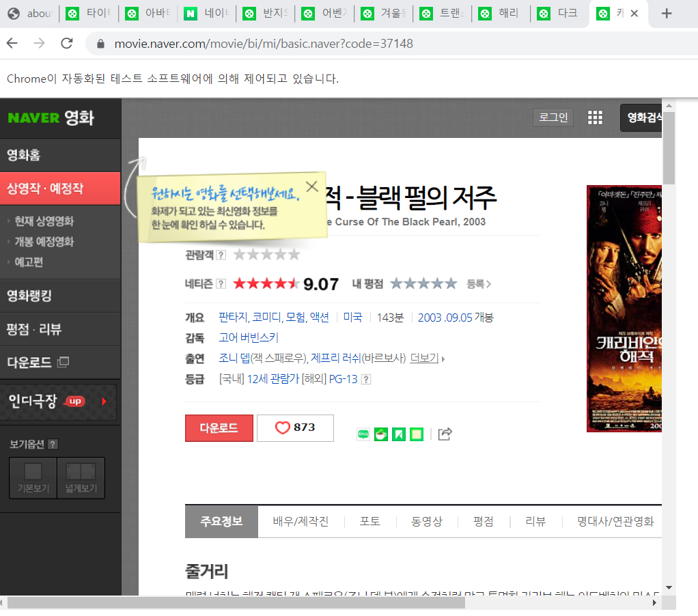The image size is (698, 616).
Task: Click the 2003 release year link
Action: pos(430,318)
